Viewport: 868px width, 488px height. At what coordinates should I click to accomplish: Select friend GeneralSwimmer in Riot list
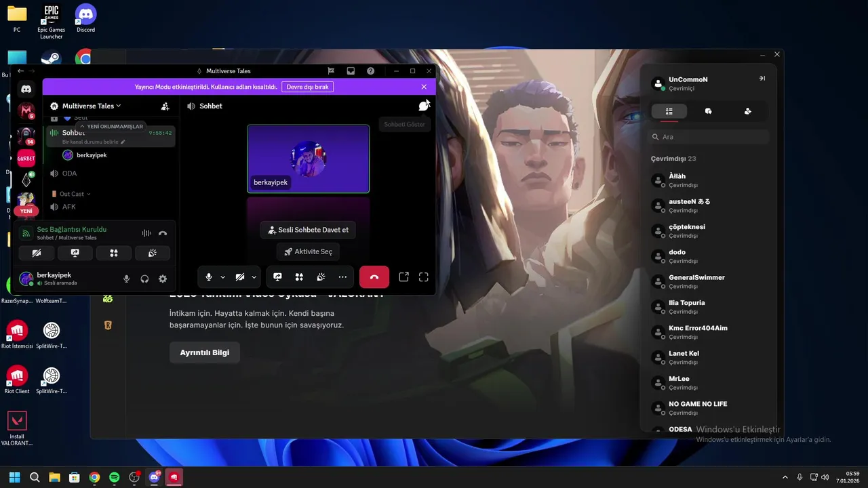point(709,281)
